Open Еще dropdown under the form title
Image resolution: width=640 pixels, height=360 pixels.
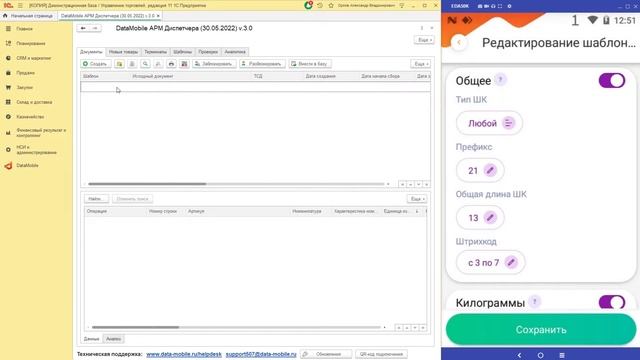(424, 40)
